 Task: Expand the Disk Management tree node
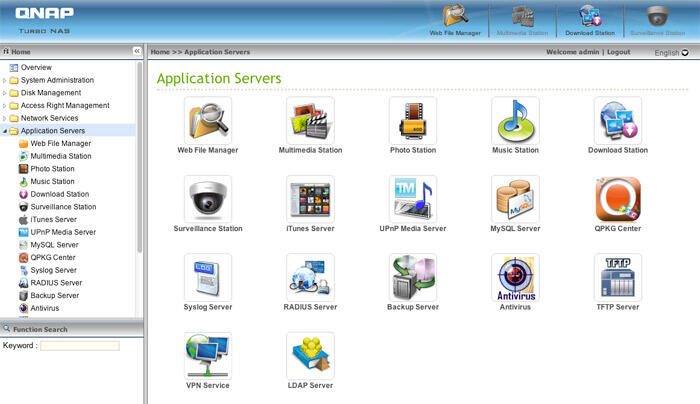(x=5, y=93)
